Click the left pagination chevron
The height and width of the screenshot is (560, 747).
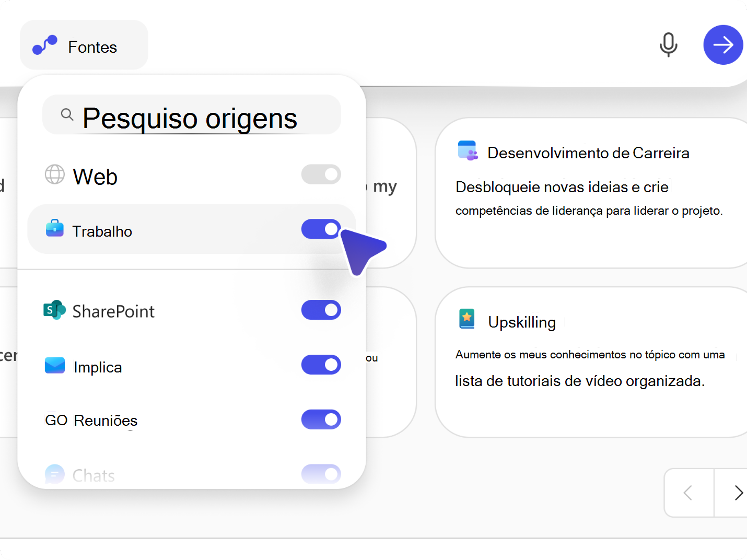point(688,493)
